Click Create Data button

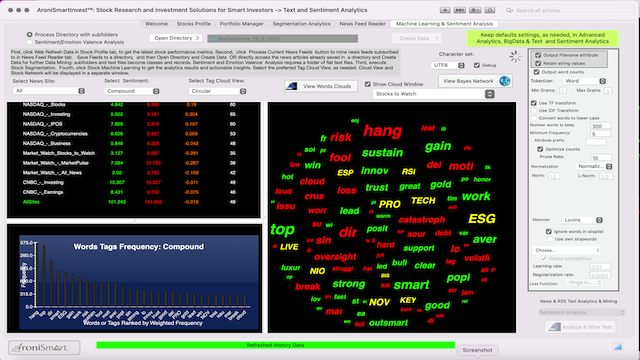pyautogui.click(x=417, y=38)
